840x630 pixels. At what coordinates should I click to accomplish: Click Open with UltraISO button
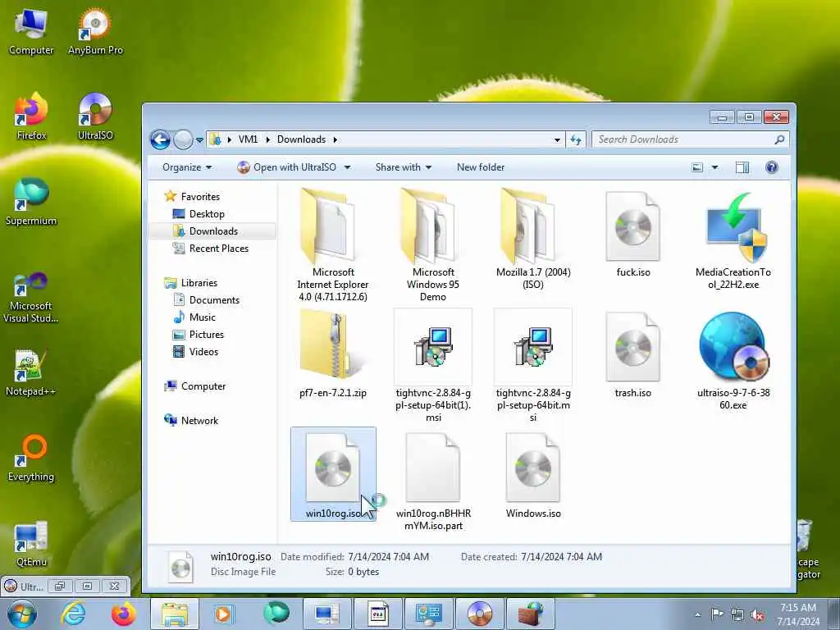pyautogui.click(x=287, y=167)
